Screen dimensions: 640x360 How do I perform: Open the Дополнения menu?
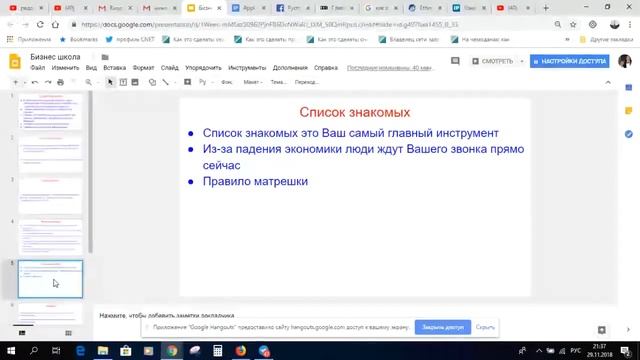[290, 68]
